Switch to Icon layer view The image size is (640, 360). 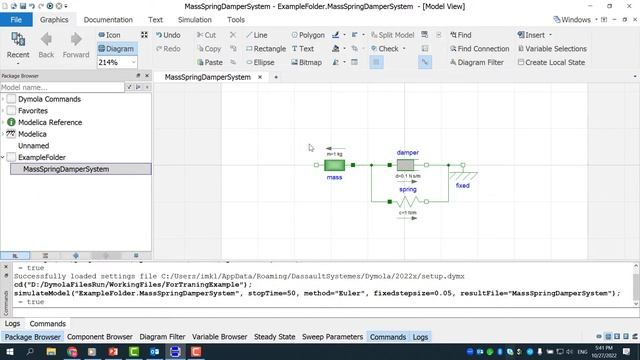[x=109, y=35]
